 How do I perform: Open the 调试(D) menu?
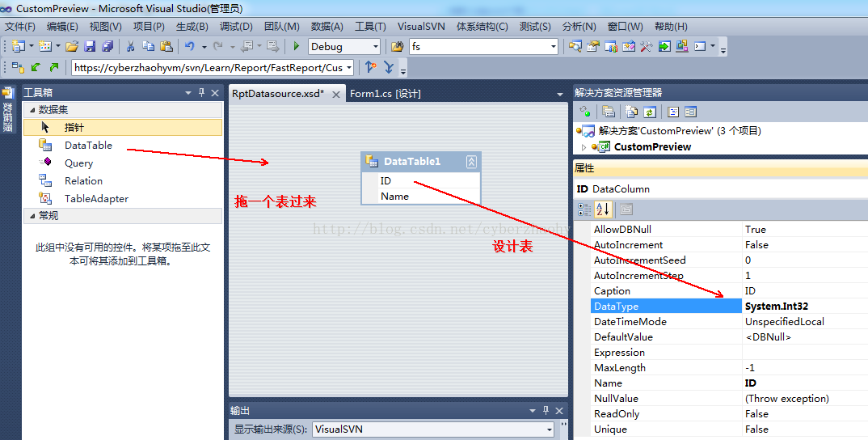click(x=236, y=27)
